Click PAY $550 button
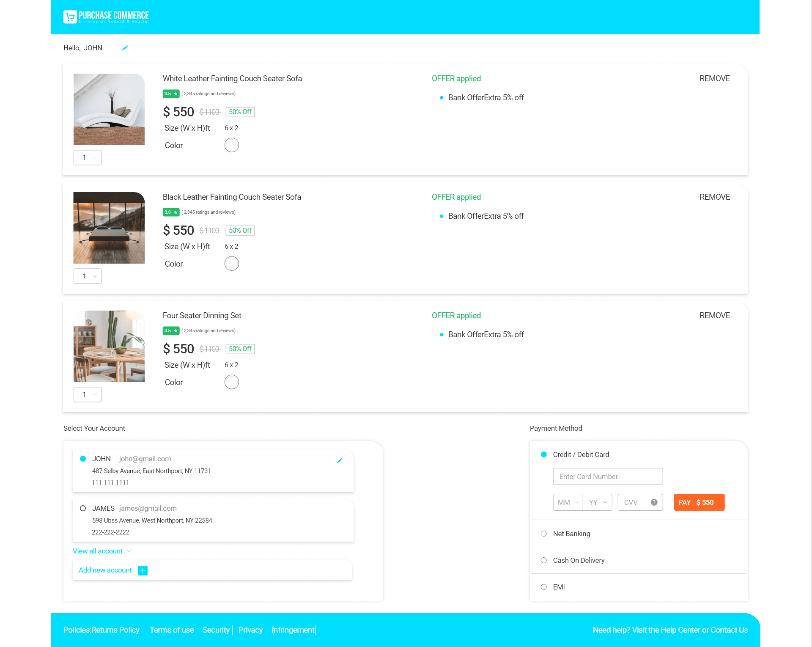 click(x=699, y=502)
